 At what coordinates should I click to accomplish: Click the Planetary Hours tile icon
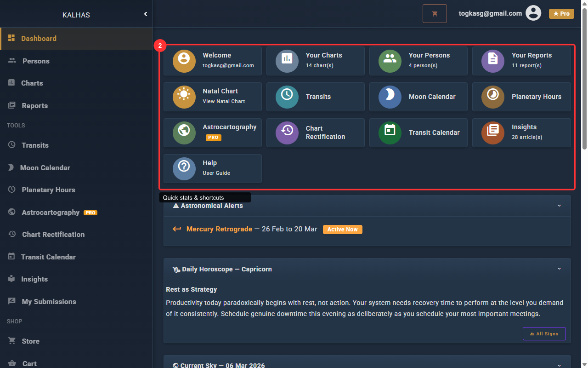493,97
